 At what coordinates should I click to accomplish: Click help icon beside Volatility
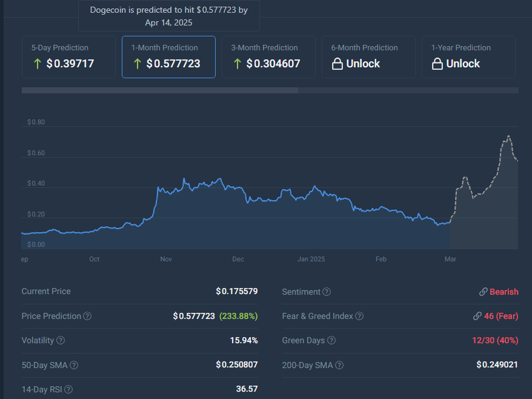point(61,340)
